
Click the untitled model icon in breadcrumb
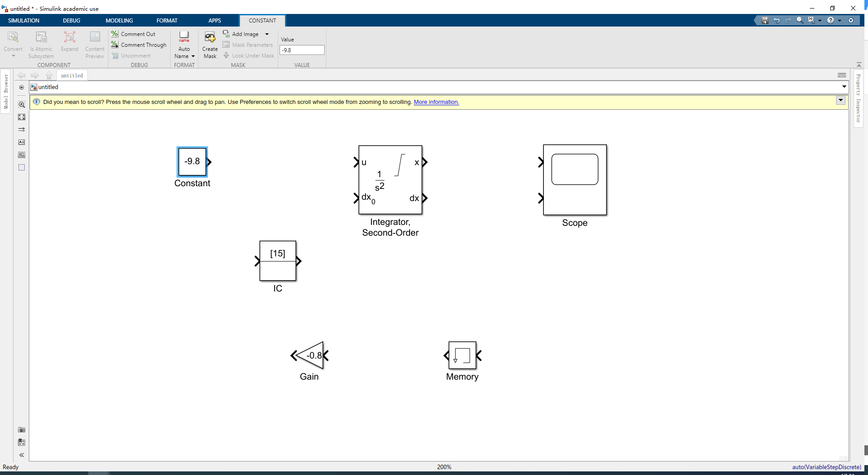point(34,87)
